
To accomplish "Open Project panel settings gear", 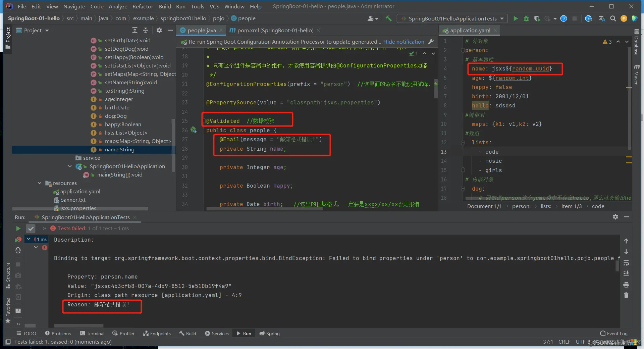I will pos(159,30).
